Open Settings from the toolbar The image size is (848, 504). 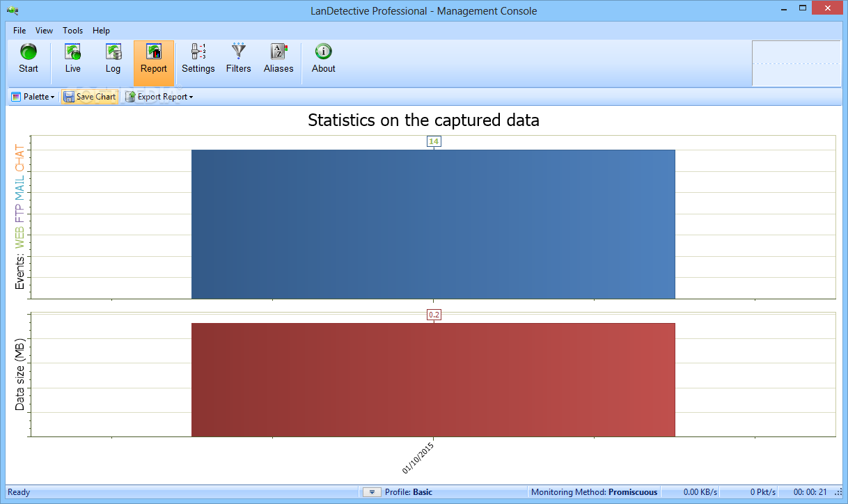pyautogui.click(x=198, y=60)
